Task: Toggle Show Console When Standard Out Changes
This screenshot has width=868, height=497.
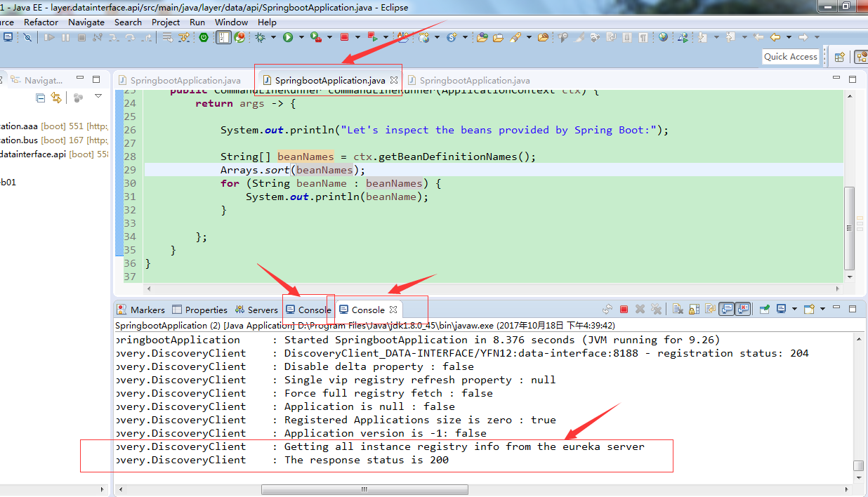Action: 726,309
